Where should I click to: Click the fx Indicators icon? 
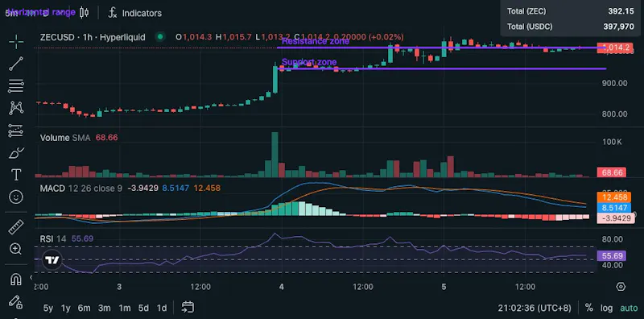tap(113, 13)
